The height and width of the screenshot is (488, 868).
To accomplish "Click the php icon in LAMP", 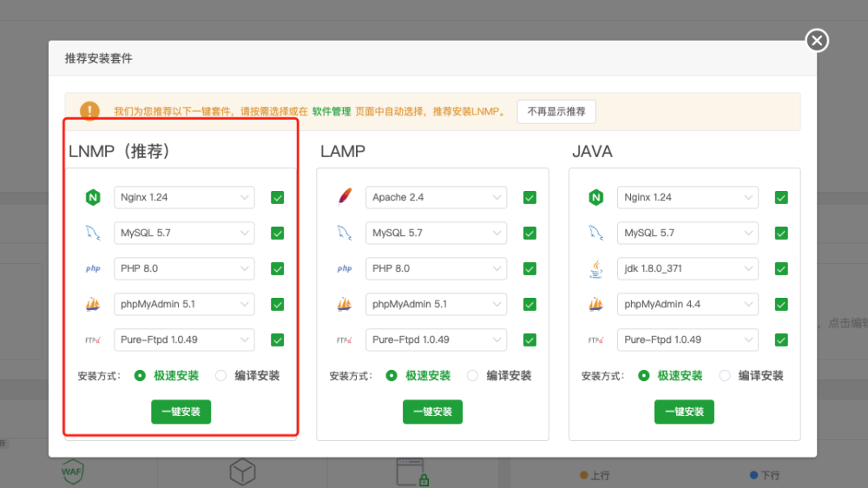I will tap(345, 268).
